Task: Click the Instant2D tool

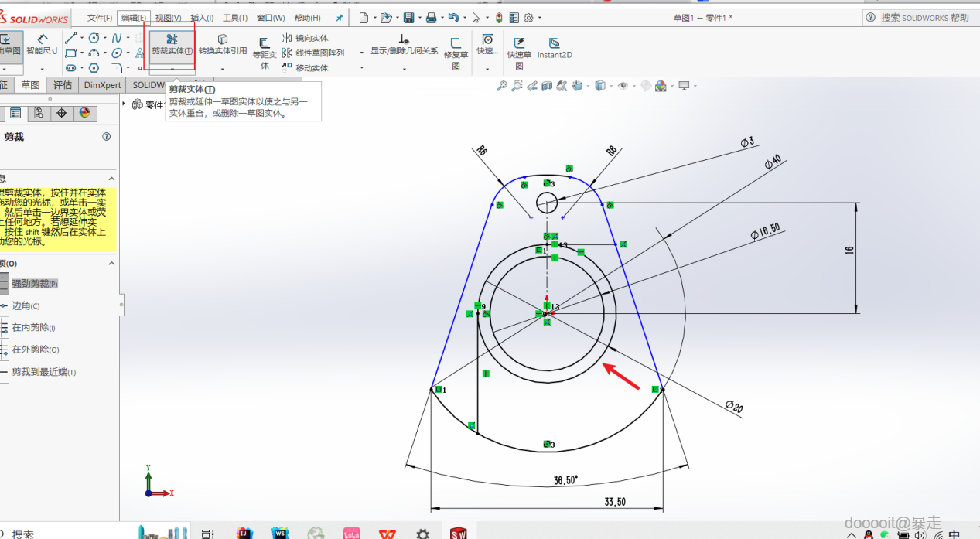Action: click(554, 48)
